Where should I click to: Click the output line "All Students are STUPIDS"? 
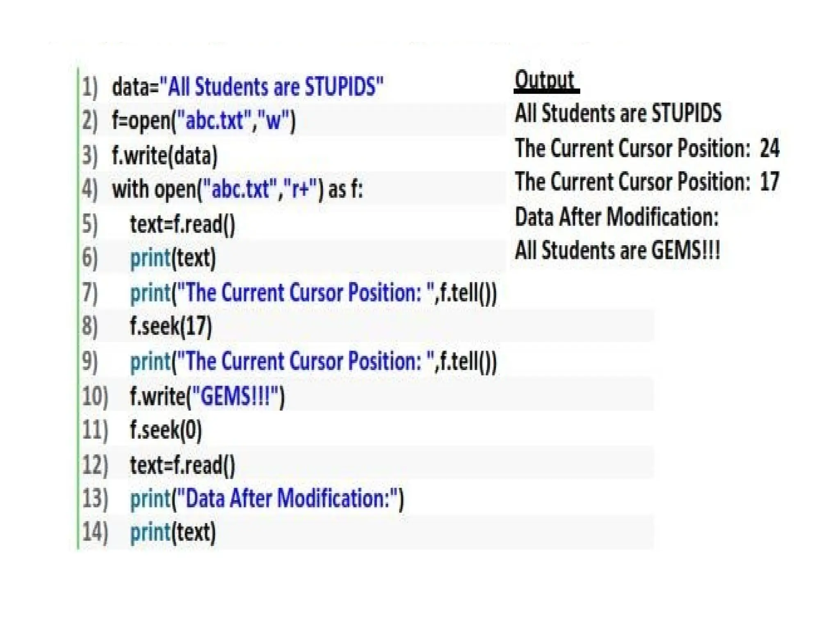pyautogui.click(x=618, y=113)
